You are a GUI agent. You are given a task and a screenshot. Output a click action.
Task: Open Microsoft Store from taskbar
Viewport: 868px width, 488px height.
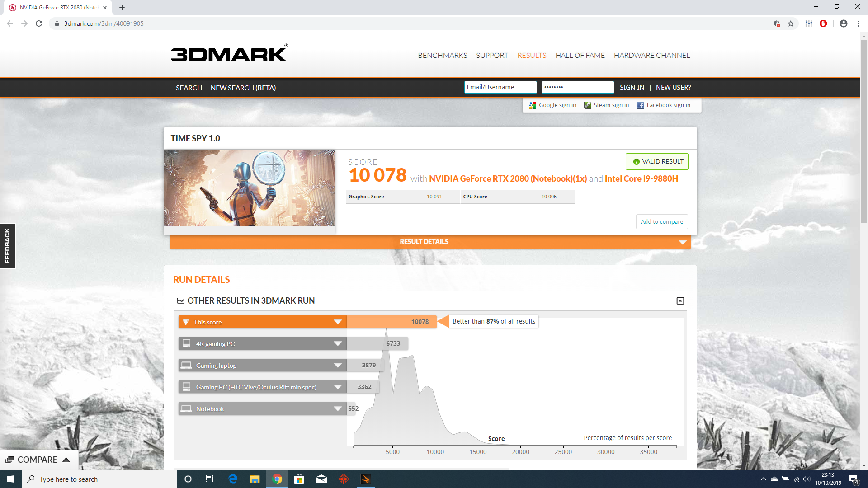pos(299,479)
